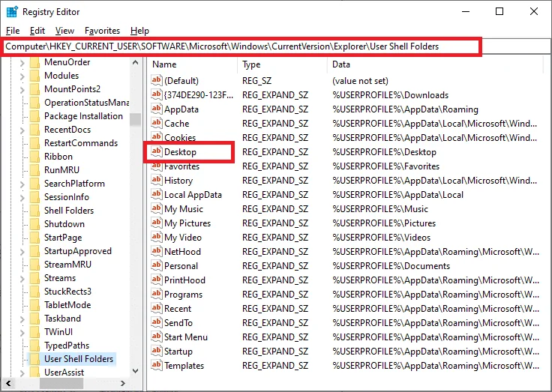Image resolution: width=552 pixels, height=392 pixels.
Task: Click the string icon beside Cache value
Action: point(157,123)
